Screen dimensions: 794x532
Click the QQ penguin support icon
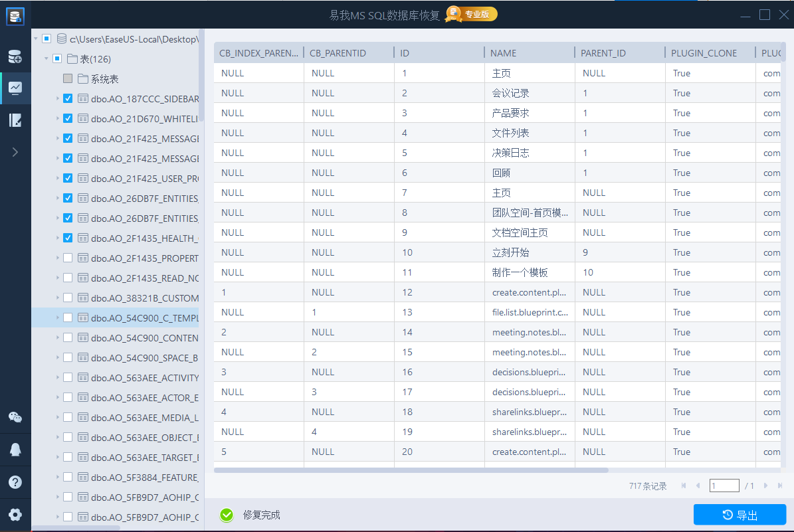click(15, 450)
